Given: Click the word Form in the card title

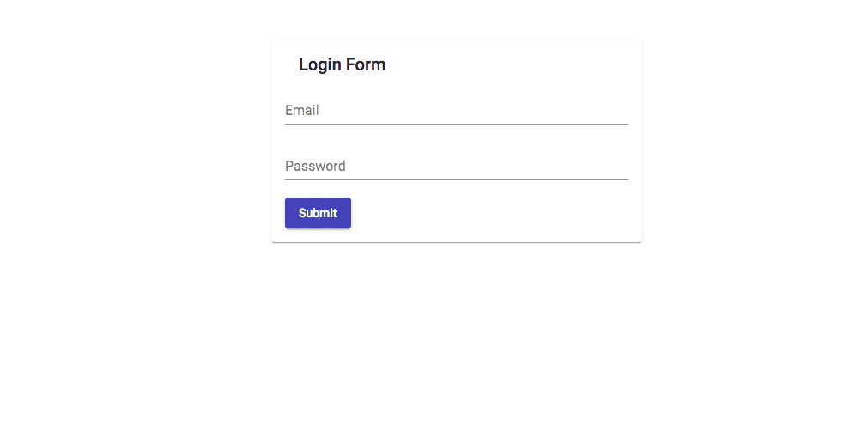Looking at the screenshot, I should point(365,64).
